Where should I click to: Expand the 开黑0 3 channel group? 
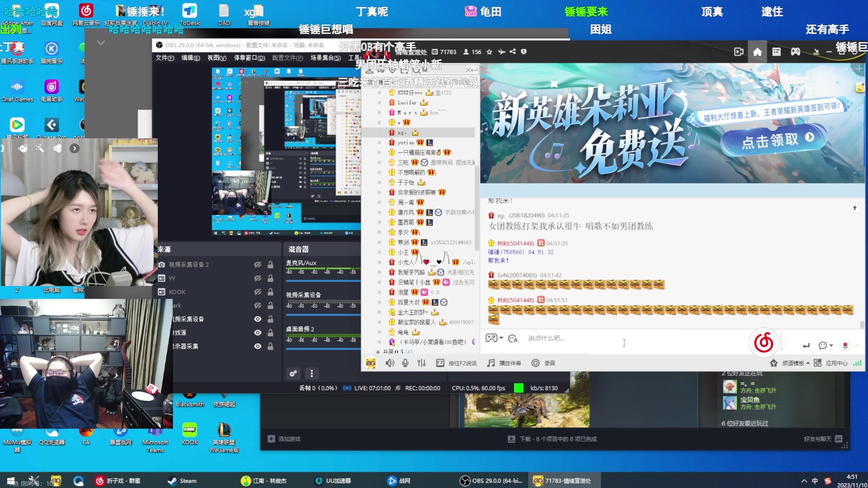click(x=378, y=352)
